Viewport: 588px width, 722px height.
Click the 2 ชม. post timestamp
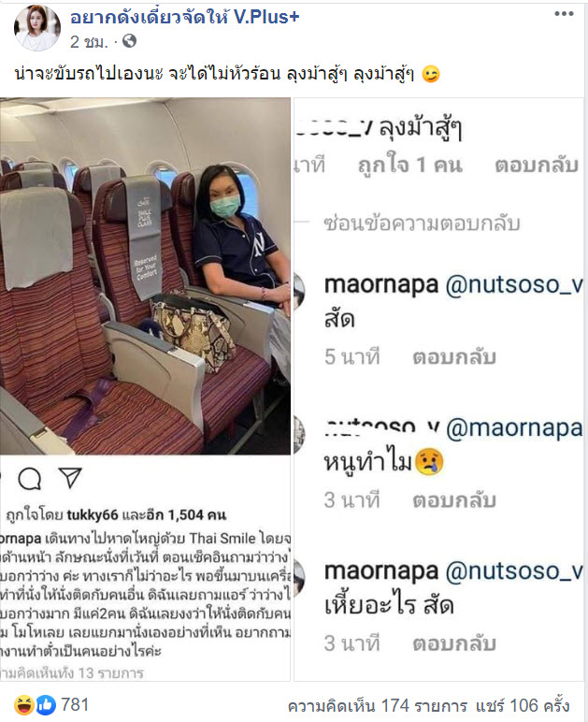[x=89, y=42]
